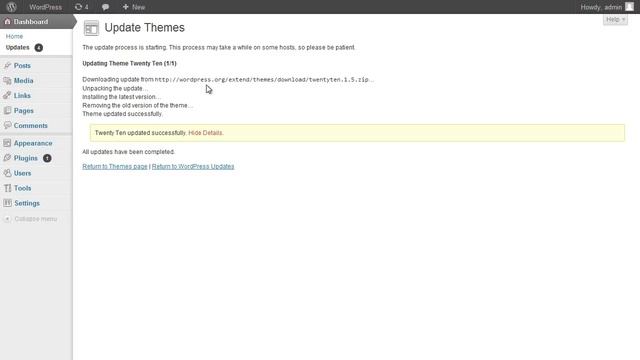Click the admin avatar thumbnail
The width and height of the screenshot is (640, 360).
pos(629,7)
